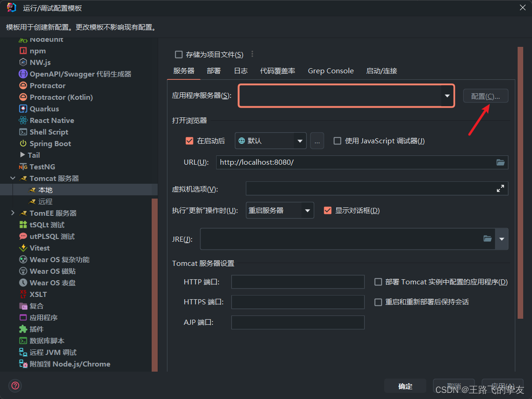Click the template list vertical scrollbar
Viewport: 532px width, 399px height.
[x=155, y=285]
